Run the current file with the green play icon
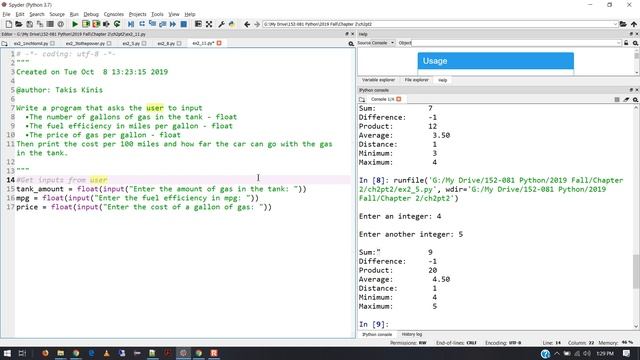Image resolution: width=640 pixels, height=360 pixels. pyautogui.click(x=75, y=24)
